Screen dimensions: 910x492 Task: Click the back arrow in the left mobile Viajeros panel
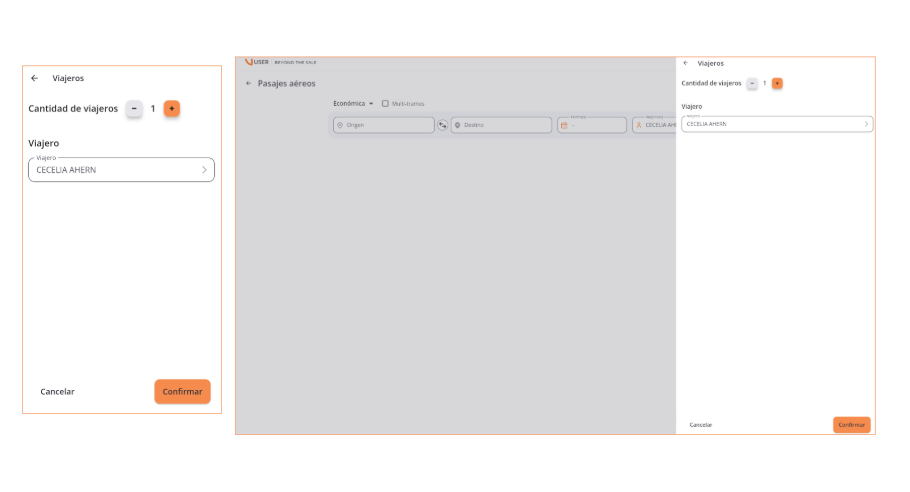35,78
